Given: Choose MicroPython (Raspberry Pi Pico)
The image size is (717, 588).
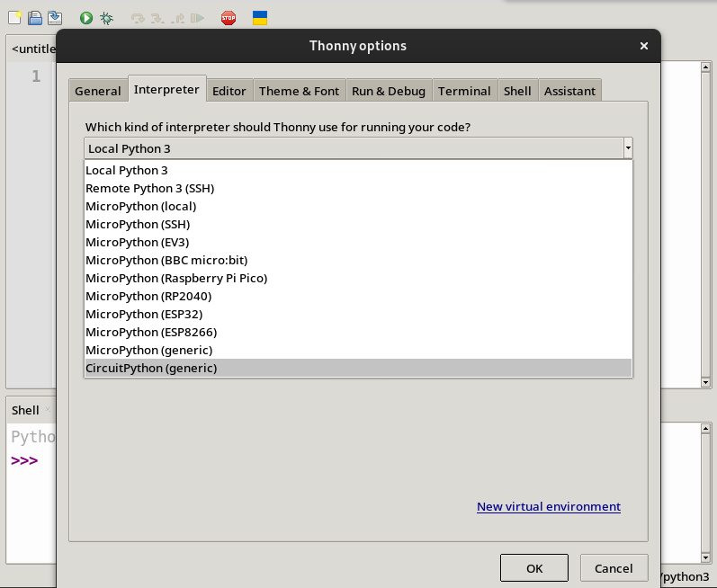Looking at the screenshot, I should tap(358, 278).
